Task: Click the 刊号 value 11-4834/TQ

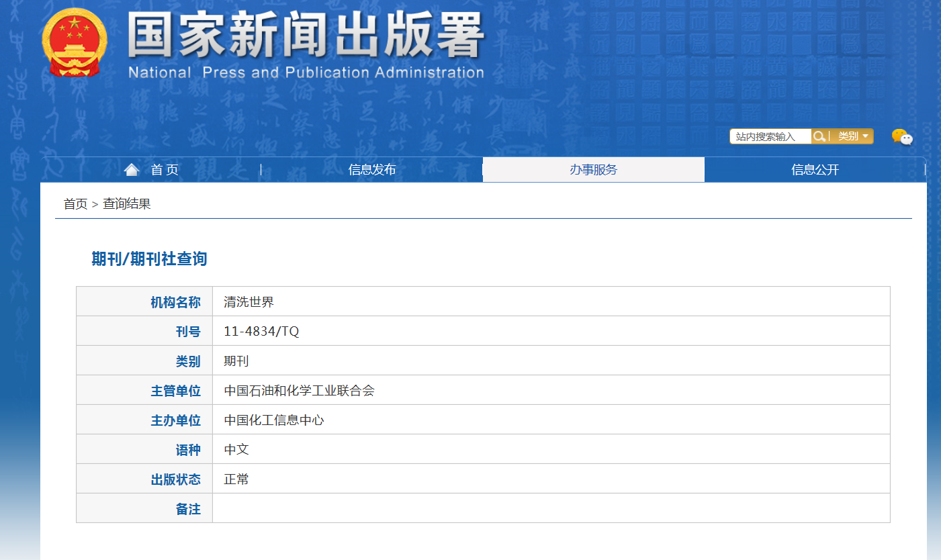Action: 261,332
